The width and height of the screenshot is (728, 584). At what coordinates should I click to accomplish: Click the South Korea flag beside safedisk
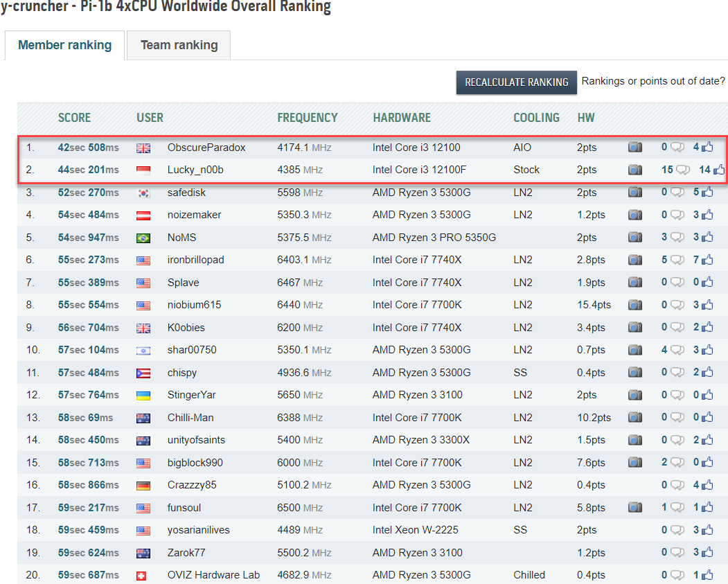point(143,193)
